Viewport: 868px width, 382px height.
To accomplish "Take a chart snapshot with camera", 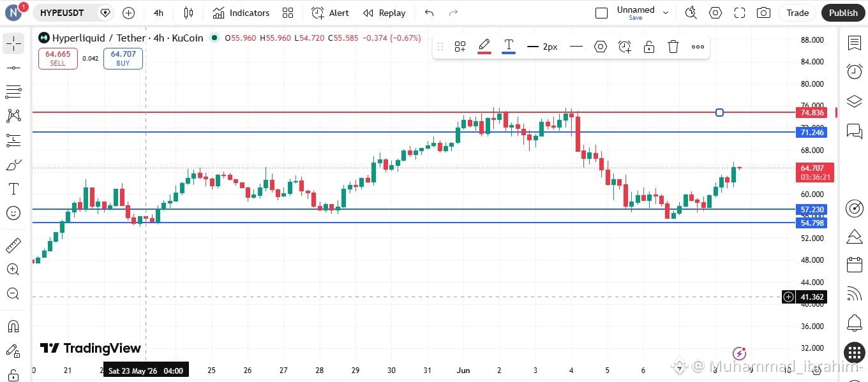I will click(763, 13).
